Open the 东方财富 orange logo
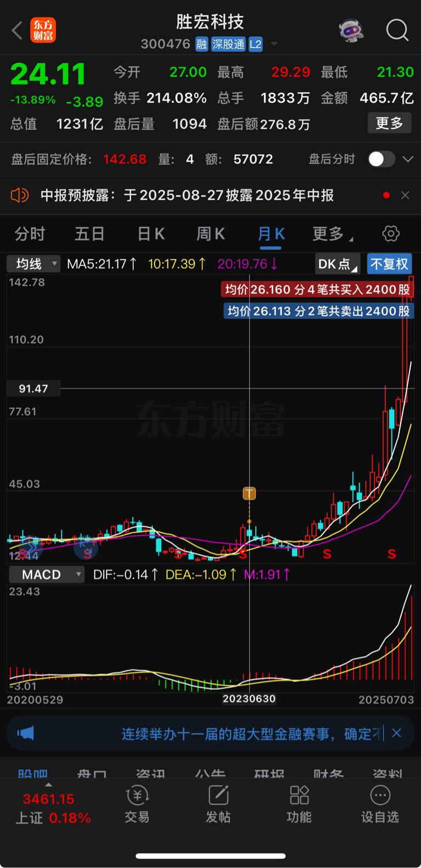Image resolution: width=421 pixels, height=868 pixels. point(43,30)
